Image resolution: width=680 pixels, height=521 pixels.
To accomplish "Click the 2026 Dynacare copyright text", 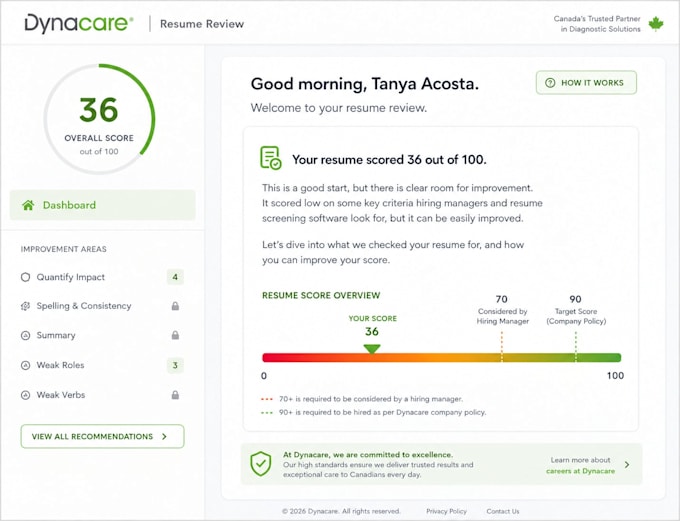I will coord(341,511).
